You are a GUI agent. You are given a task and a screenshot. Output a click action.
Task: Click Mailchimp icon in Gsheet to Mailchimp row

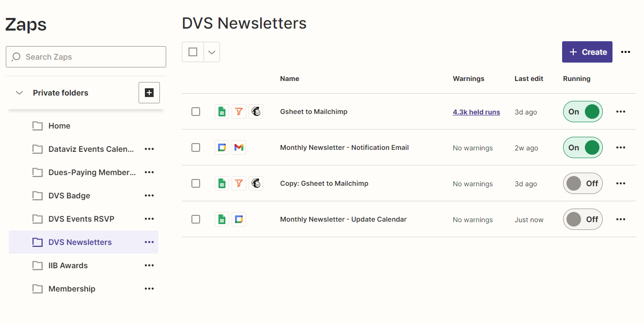(x=256, y=112)
